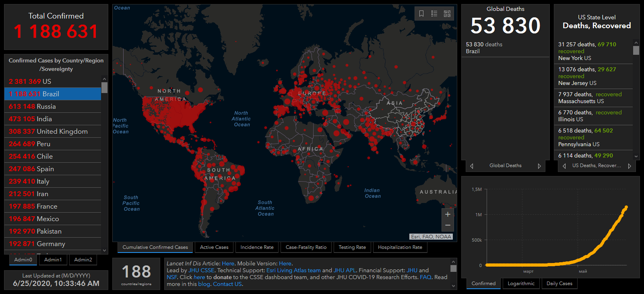The height and width of the screenshot is (294, 644).
Task: Select New Jersey US deaths entry
Action: [594, 76]
